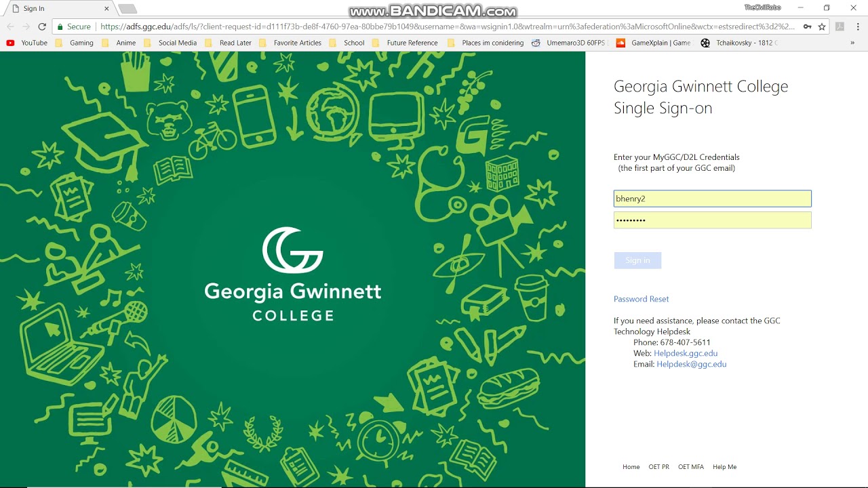This screenshot has width=868, height=488.
Task: Click the Sign in button
Action: click(x=637, y=260)
